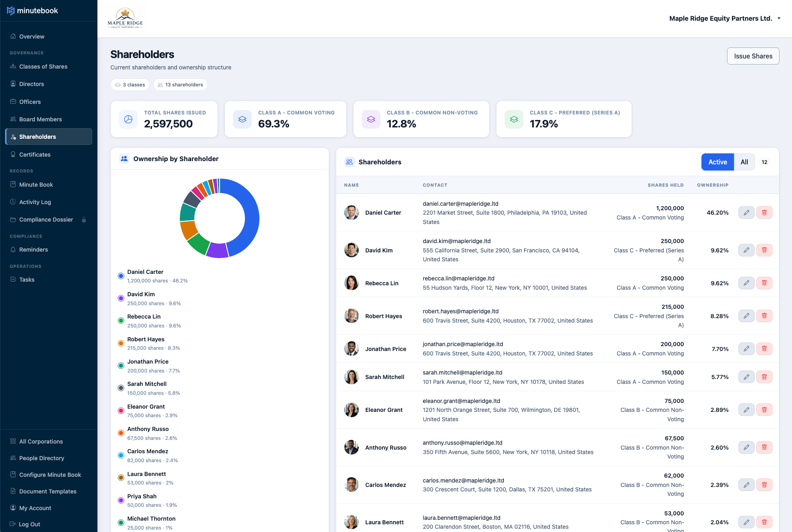Click the locked Compliance Dossier icon
The image size is (792, 532).
tap(13, 220)
